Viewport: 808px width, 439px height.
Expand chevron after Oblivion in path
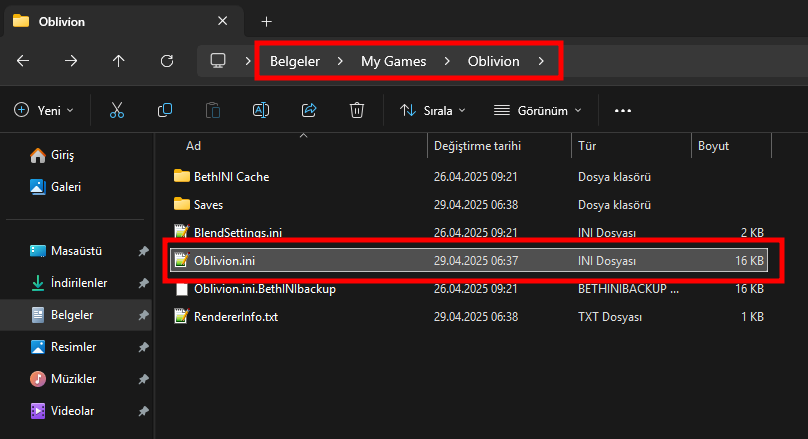click(x=541, y=61)
